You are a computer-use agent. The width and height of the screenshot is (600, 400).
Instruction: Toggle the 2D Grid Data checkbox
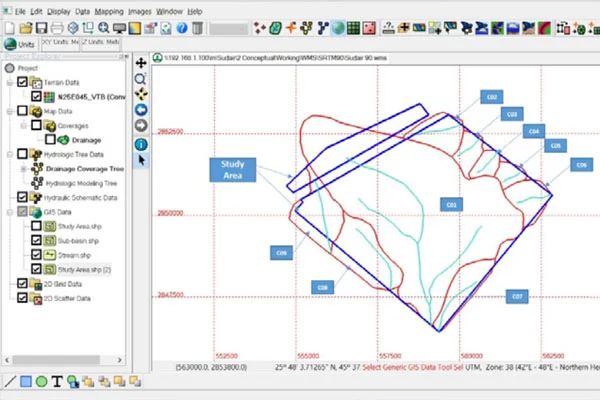(22, 284)
